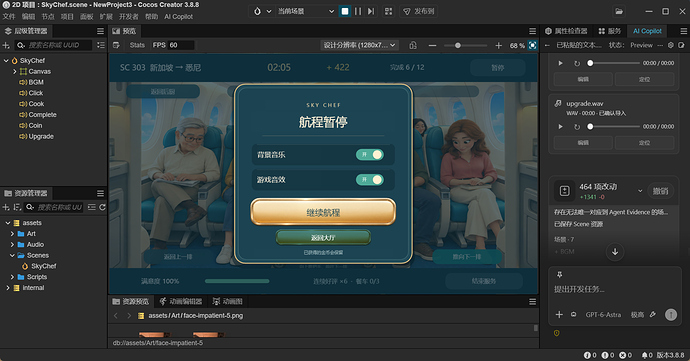This screenshot has width=690, height=361.
Task: Open the 当前场景 preview target dropdown
Action: (306, 11)
